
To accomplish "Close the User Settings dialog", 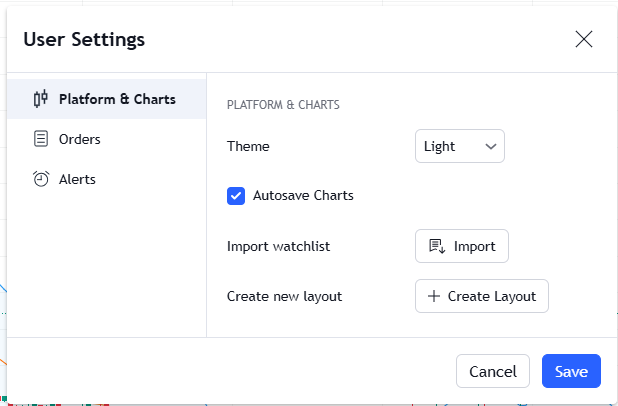I will coord(584,39).
